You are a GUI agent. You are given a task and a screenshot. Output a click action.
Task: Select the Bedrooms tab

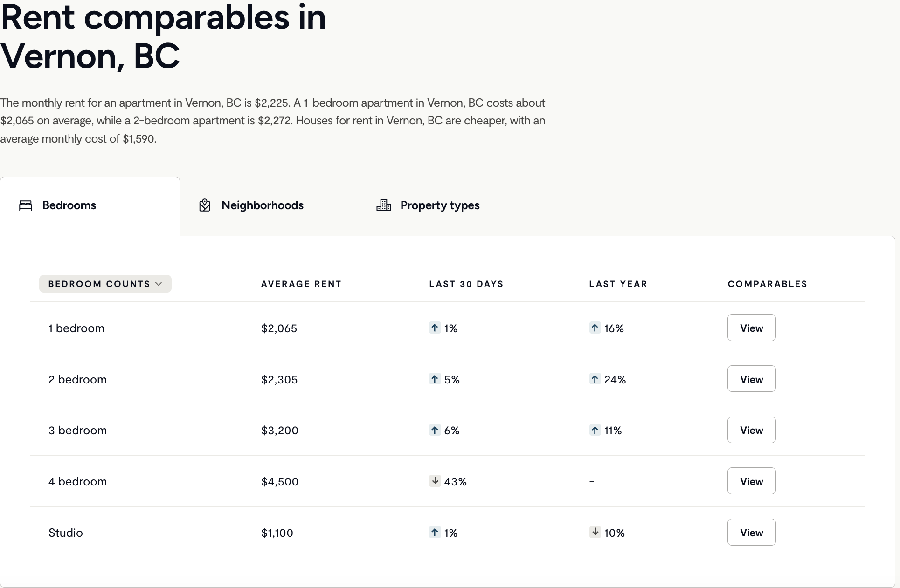(x=90, y=205)
